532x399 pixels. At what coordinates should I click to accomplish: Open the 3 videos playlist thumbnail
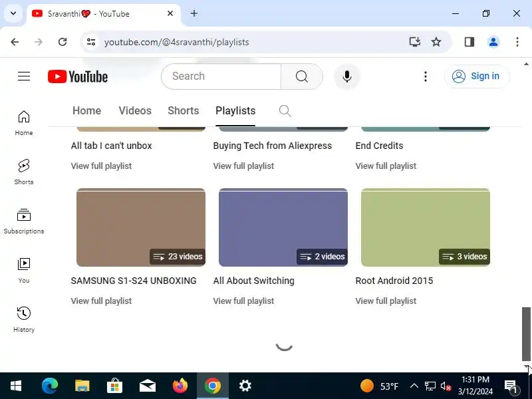pyautogui.click(x=426, y=227)
